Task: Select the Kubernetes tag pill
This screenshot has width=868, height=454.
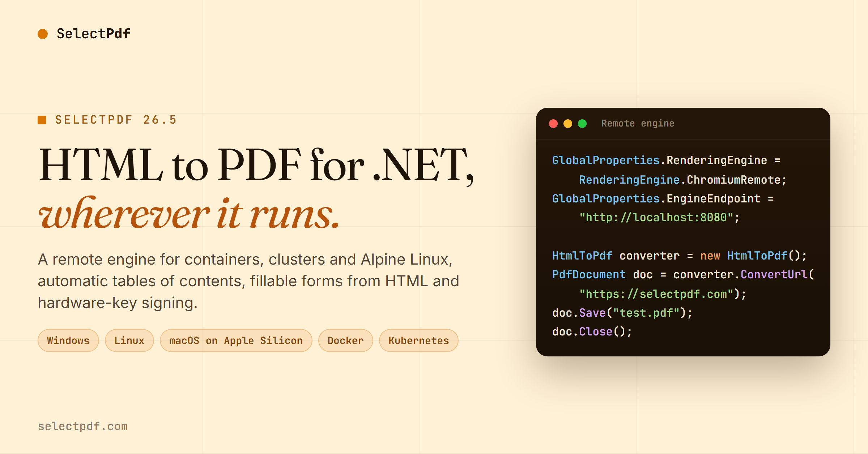Action: (x=418, y=340)
